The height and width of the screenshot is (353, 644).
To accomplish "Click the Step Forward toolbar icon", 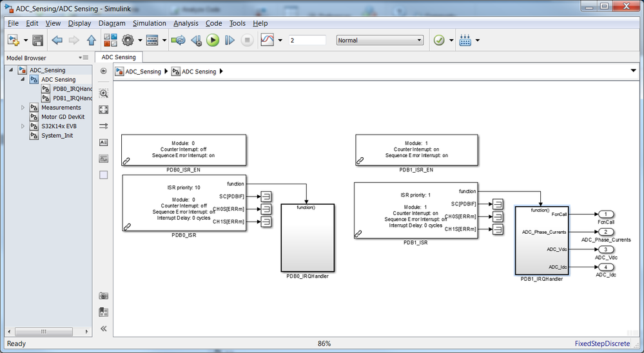I will coord(230,40).
